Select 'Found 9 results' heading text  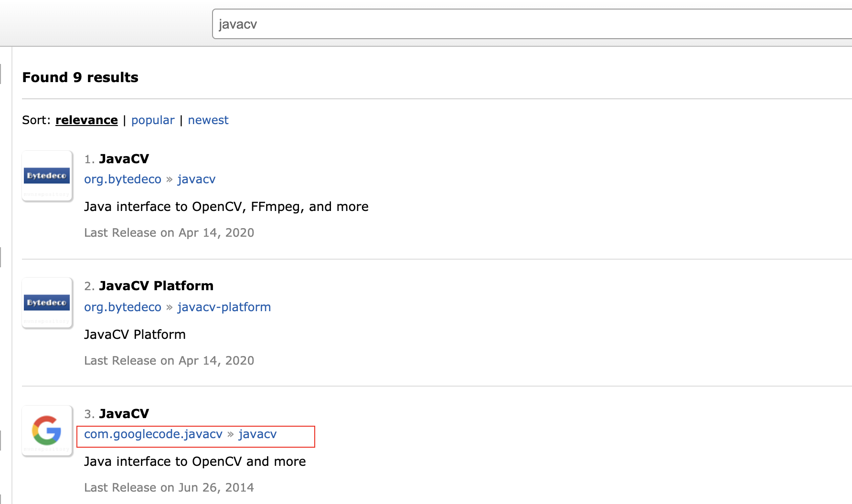click(80, 77)
